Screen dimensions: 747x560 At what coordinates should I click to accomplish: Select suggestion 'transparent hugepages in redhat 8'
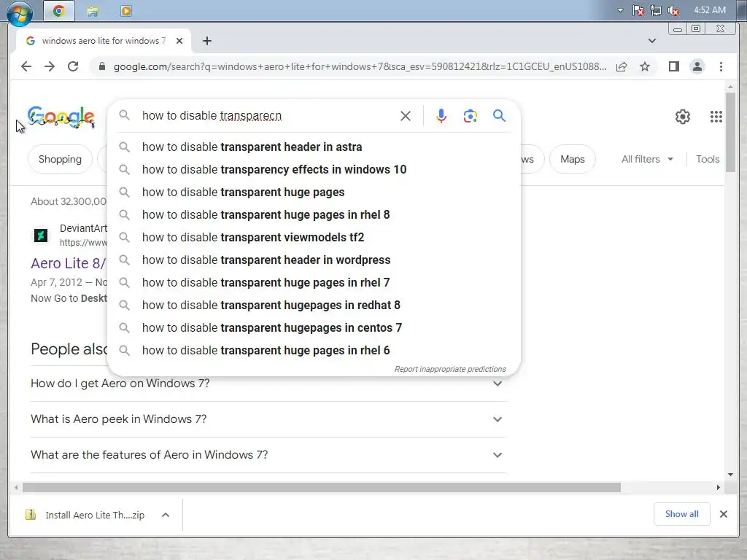[314, 306]
